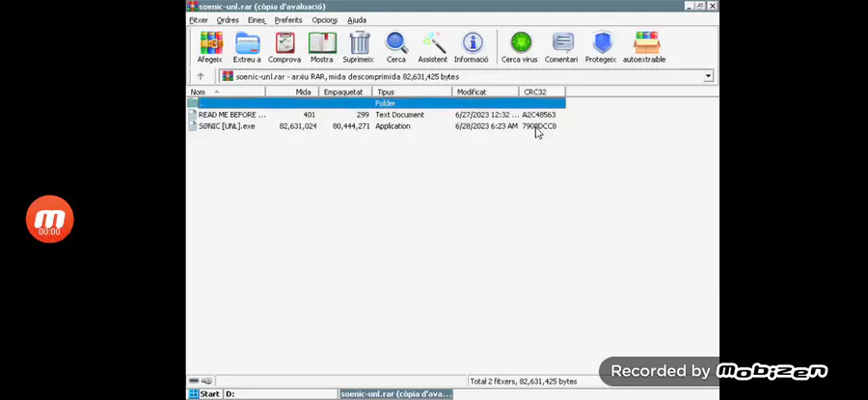
Task: Click the Suprimeix trash icon
Action: click(359, 43)
